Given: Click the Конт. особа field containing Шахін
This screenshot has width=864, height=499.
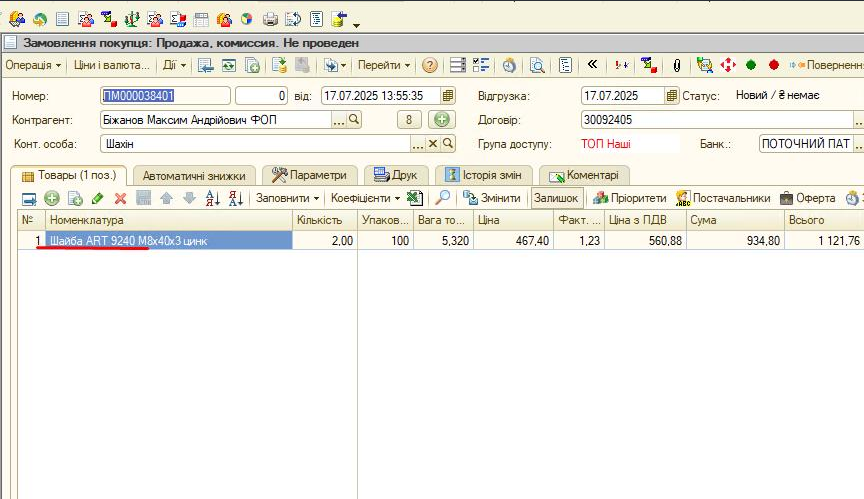Looking at the screenshot, I should click(256, 144).
